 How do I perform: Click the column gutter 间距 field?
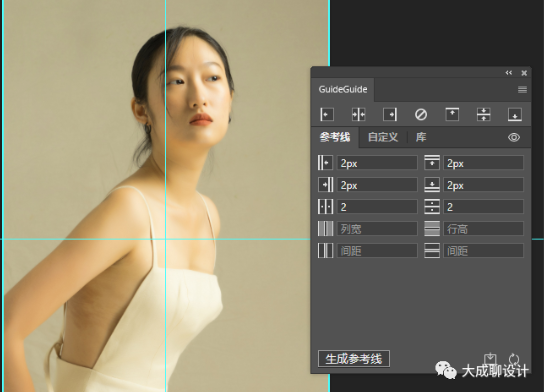tap(377, 251)
